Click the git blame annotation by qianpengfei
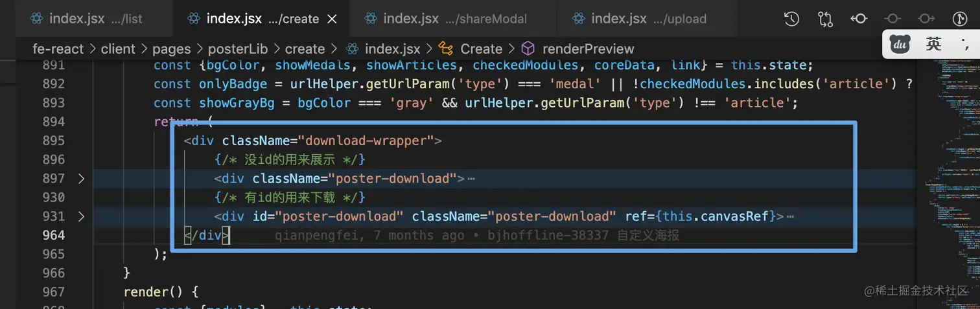The width and height of the screenshot is (980, 309). tap(477, 235)
